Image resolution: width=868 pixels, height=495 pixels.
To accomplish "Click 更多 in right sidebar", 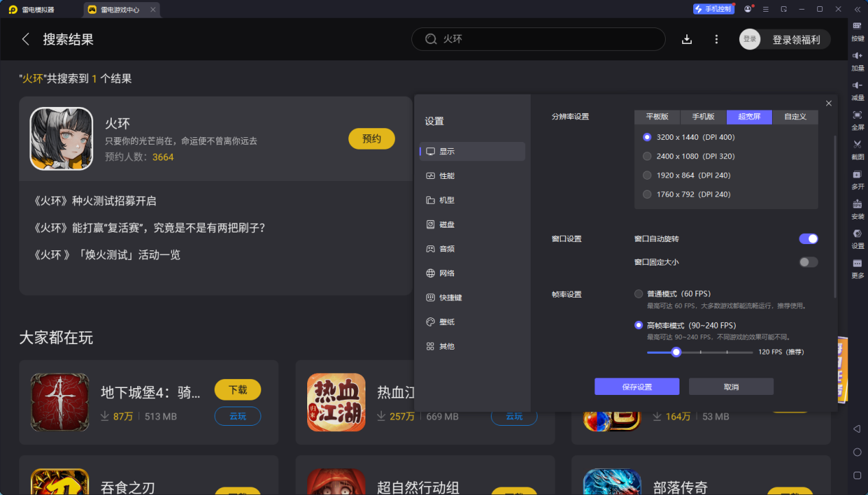I will click(858, 268).
